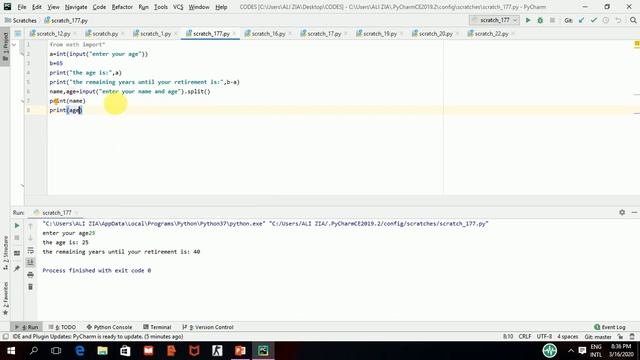This screenshot has height=360, width=640.
Task: Open the Navigate menu
Action: pos(76,7)
